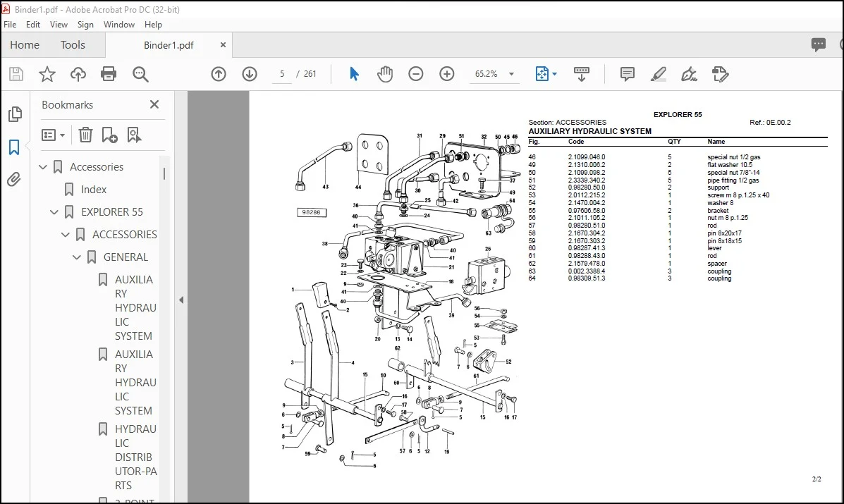This screenshot has width=844, height=504.
Task: Open first AUXILIARY HYDRAULIC SYSTEM bookmark
Action: click(135, 307)
